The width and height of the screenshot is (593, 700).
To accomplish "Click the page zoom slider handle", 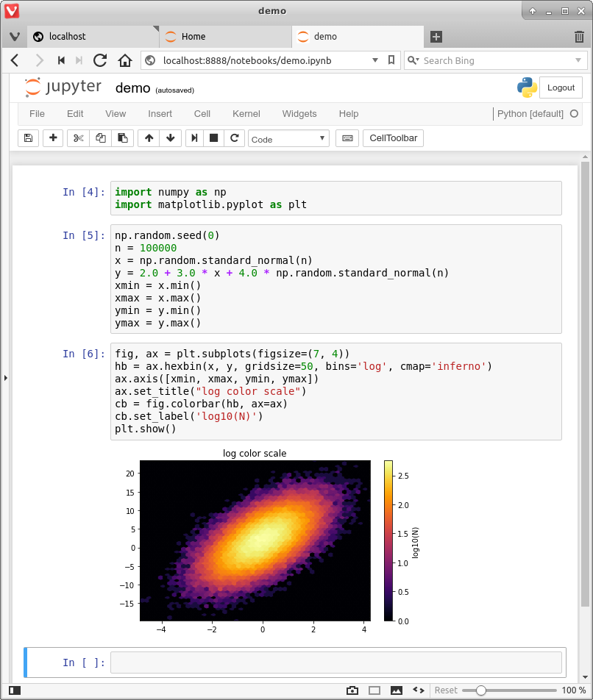I will click(x=480, y=690).
